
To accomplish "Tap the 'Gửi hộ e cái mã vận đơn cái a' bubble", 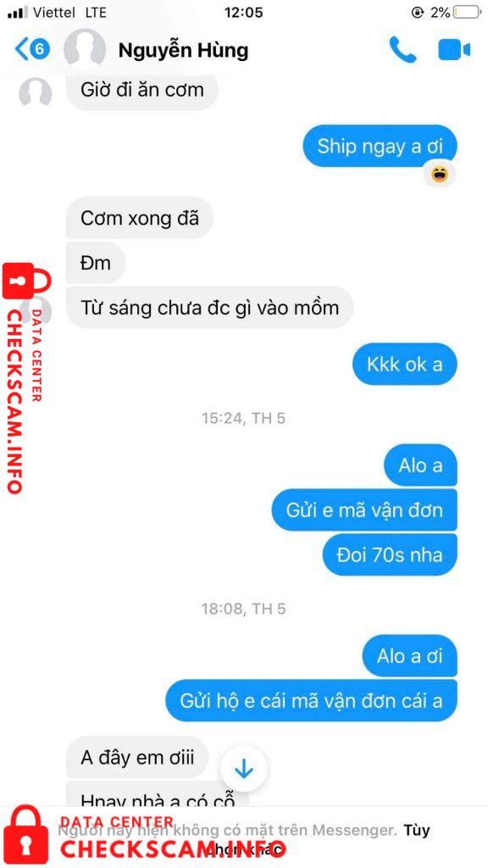I will tap(312, 701).
